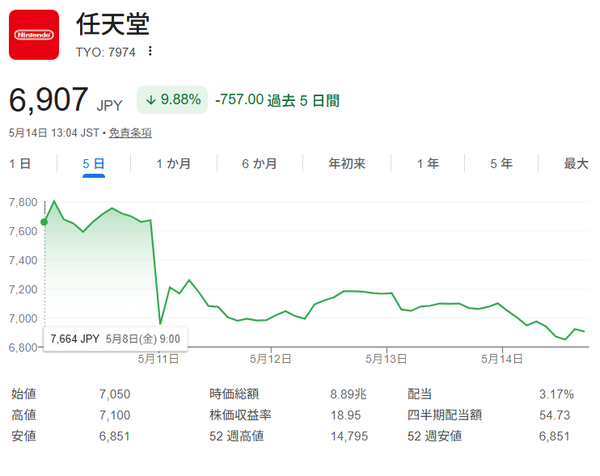Select the 1日 range tab
The height and width of the screenshot is (476, 600).
(x=20, y=164)
